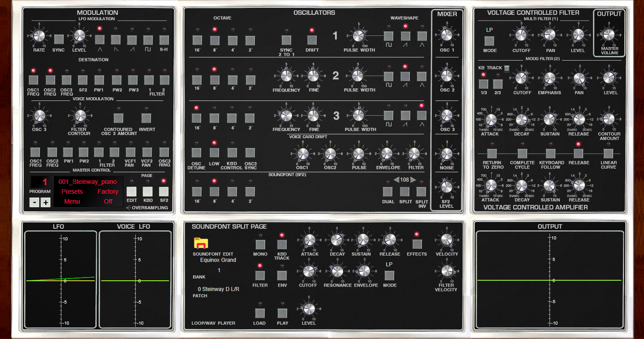Select the LFO triangle waveform button
Screen dimensions: 644x339
click(99, 39)
